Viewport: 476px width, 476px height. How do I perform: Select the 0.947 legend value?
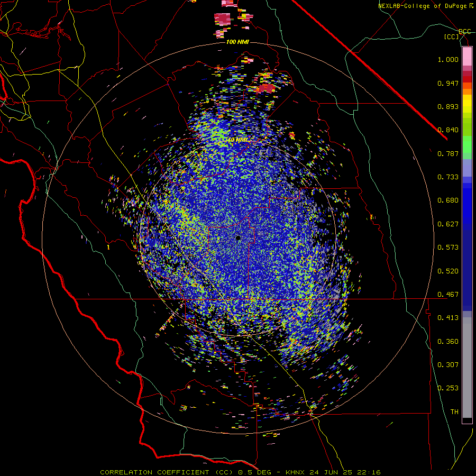(x=448, y=83)
